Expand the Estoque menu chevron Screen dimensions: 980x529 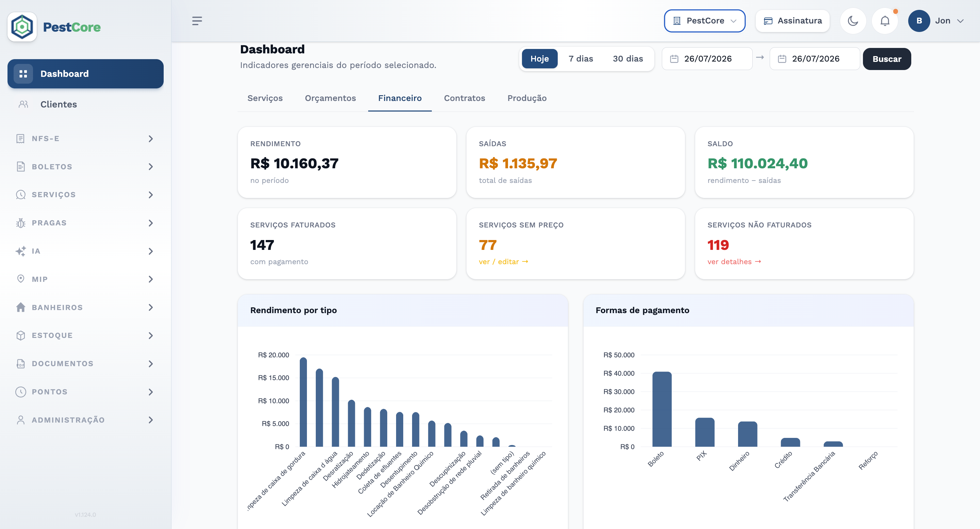coord(151,336)
